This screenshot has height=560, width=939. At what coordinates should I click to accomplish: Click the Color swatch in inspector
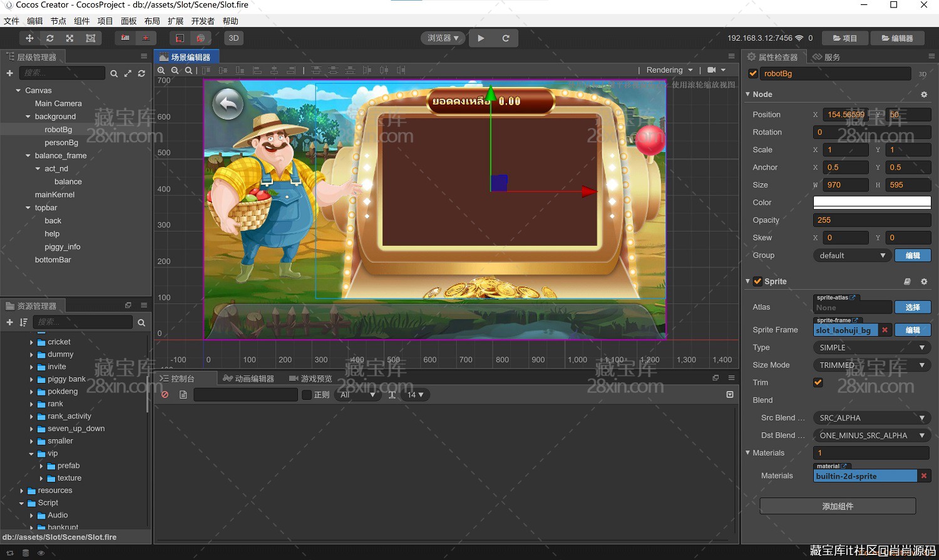pyautogui.click(x=872, y=202)
